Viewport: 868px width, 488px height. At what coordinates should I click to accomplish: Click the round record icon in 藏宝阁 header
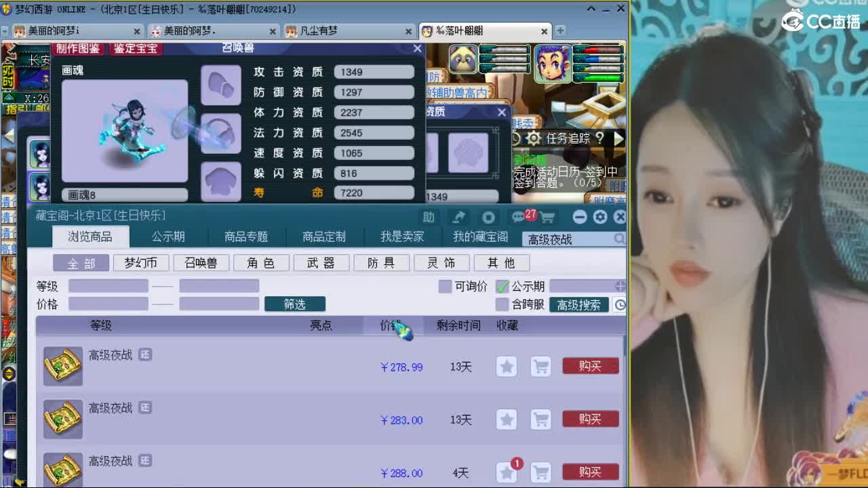[488, 217]
